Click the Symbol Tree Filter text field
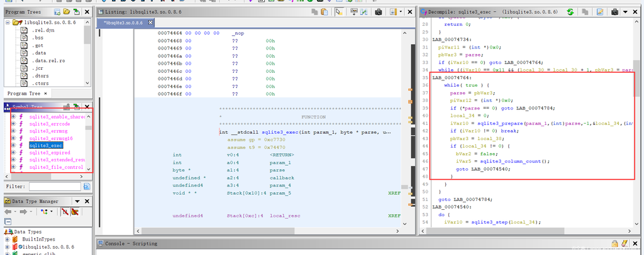 54,187
